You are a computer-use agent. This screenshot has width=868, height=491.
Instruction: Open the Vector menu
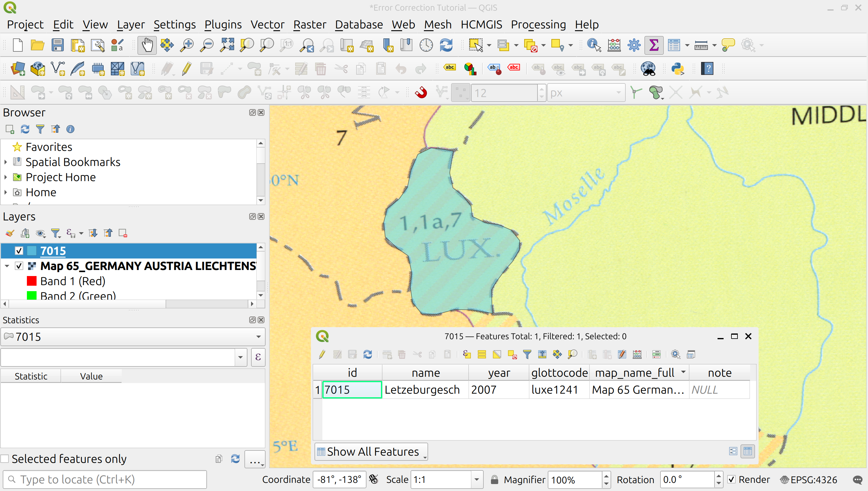tap(267, 24)
